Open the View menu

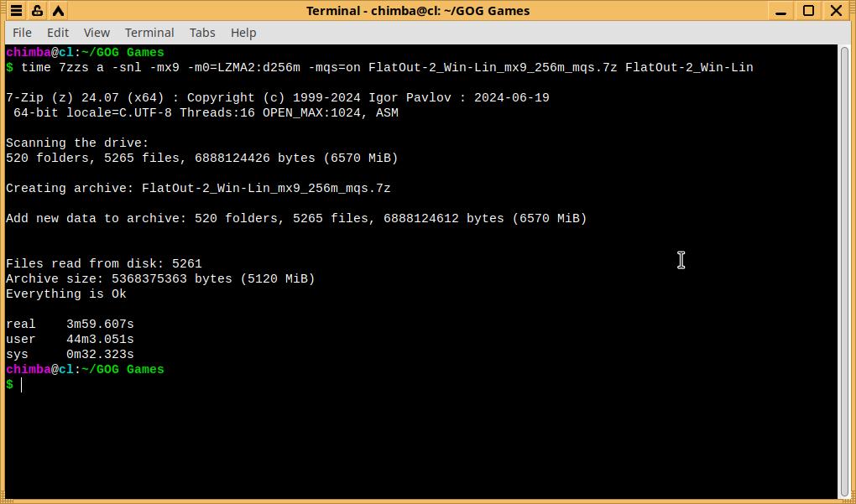(97, 33)
